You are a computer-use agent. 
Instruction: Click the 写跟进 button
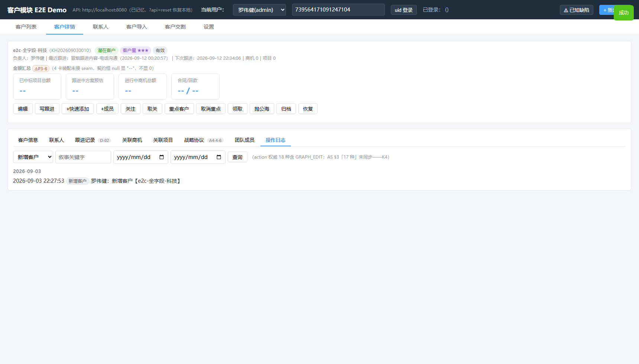pos(47,109)
